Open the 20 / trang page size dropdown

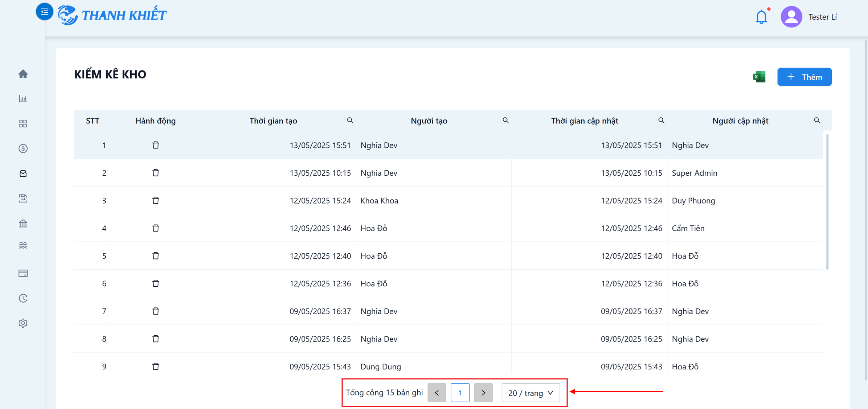[x=531, y=393]
